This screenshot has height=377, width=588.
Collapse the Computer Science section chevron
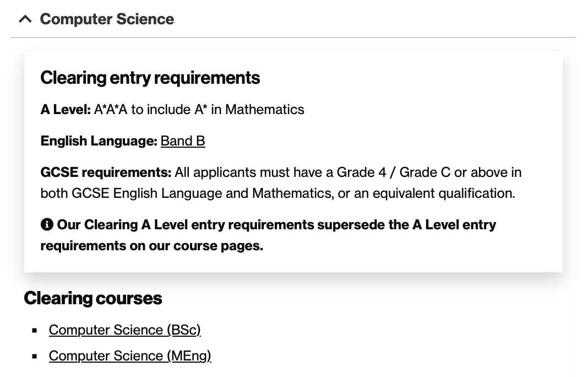click(25, 19)
